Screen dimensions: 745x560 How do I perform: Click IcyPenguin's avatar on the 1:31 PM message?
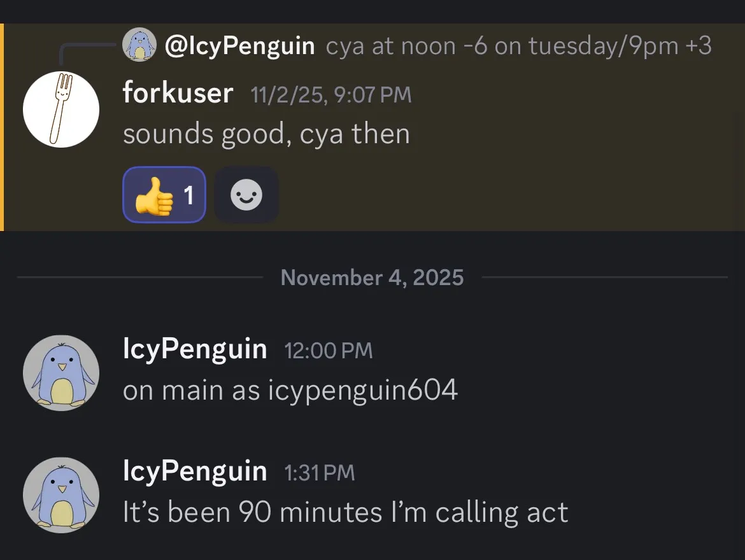pyautogui.click(x=60, y=494)
